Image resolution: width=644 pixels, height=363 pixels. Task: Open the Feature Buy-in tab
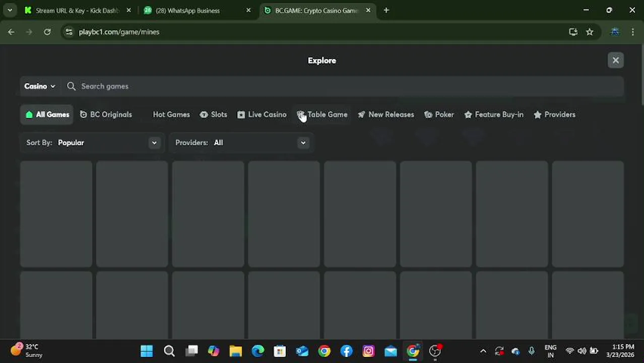click(494, 114)
